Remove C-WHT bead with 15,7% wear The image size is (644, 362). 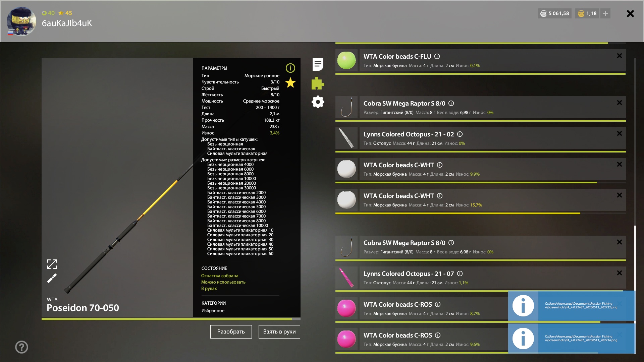(x=620, y=195)
